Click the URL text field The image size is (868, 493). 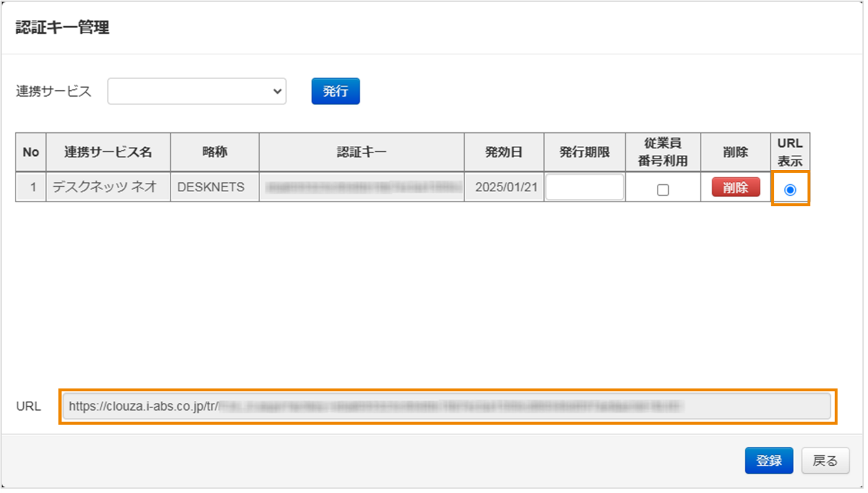[x=447, y=407]
